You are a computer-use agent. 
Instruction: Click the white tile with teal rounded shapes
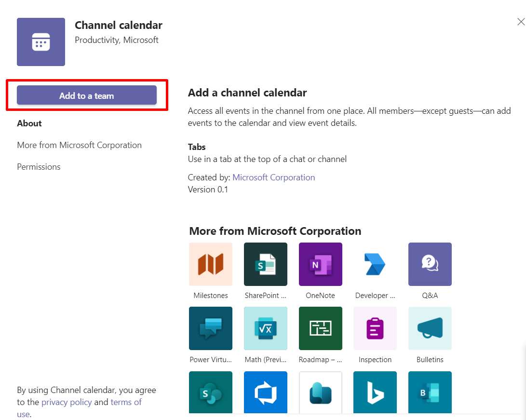320,392
